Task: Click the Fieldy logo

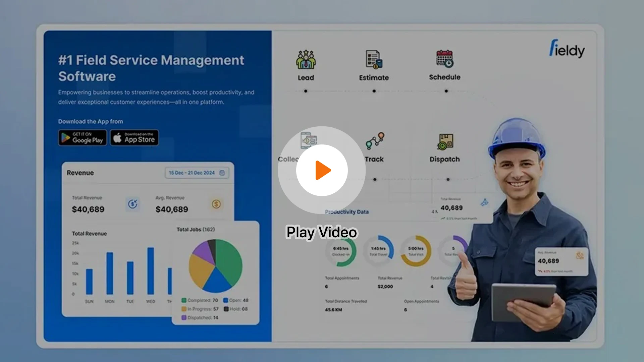Action: pyautogui.click(x=567, y=49)
